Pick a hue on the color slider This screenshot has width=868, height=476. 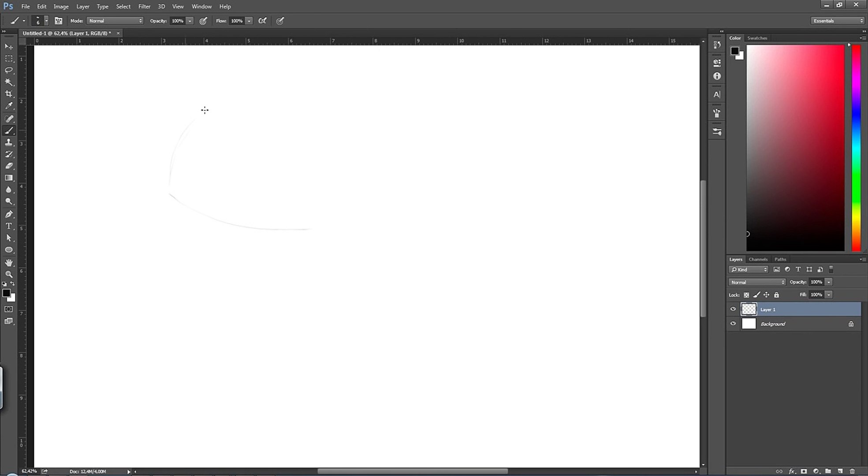(856, 148)
